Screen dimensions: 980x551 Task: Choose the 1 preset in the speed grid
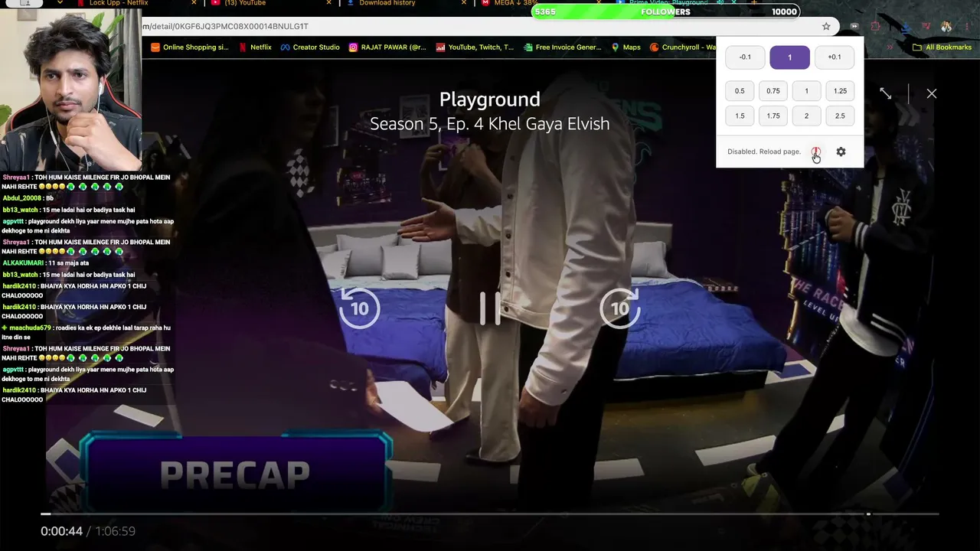(x=806, y=91)
